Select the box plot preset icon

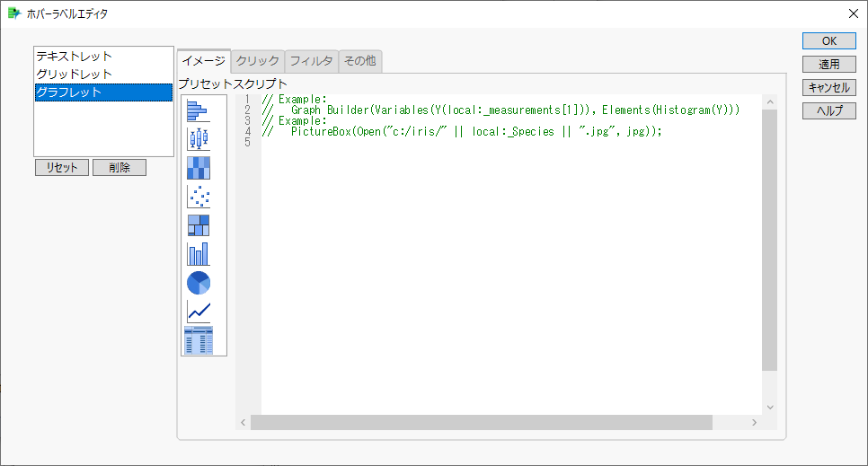coord(199,139)
